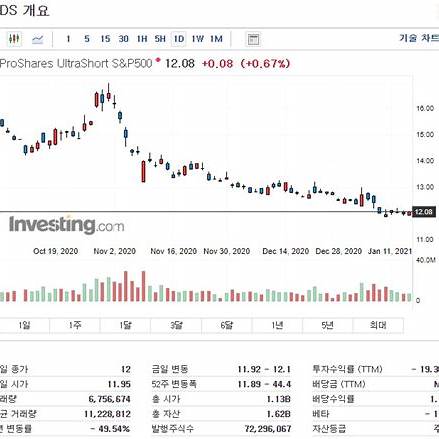Choose the 1주 range tab
Image resolution: width=439 pixels, height=439 pixels.
(x=75, y=325)
